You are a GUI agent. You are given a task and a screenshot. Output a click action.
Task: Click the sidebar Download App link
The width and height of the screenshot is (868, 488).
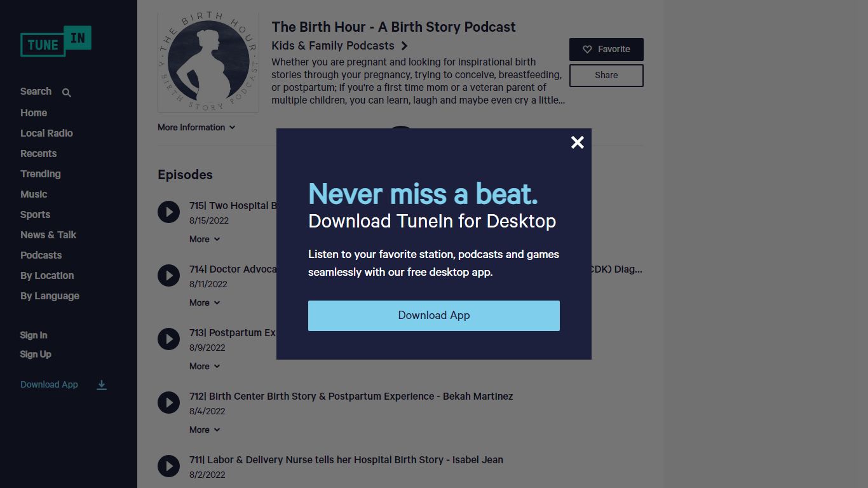(x=49, y=384)
